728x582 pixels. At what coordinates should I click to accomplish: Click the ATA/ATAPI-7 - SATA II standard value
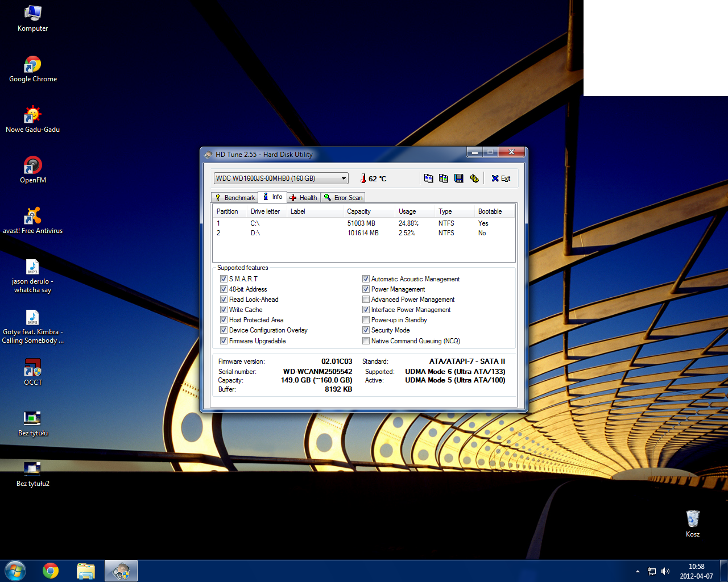click(467, 361)
